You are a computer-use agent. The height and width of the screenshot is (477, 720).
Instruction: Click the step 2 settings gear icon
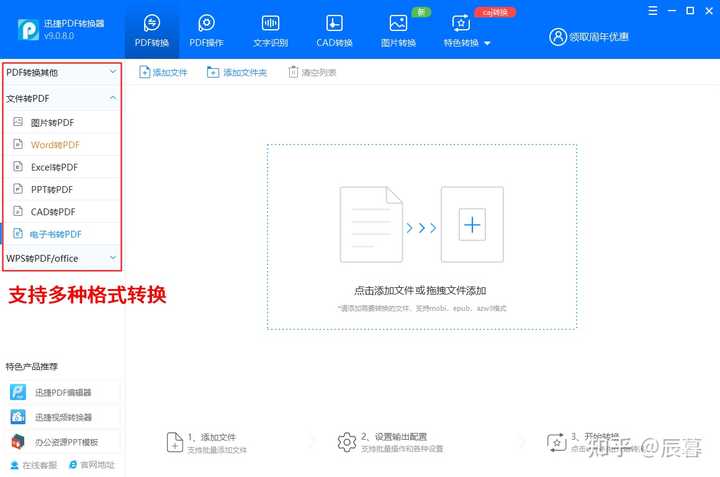(x=347, y=443)
